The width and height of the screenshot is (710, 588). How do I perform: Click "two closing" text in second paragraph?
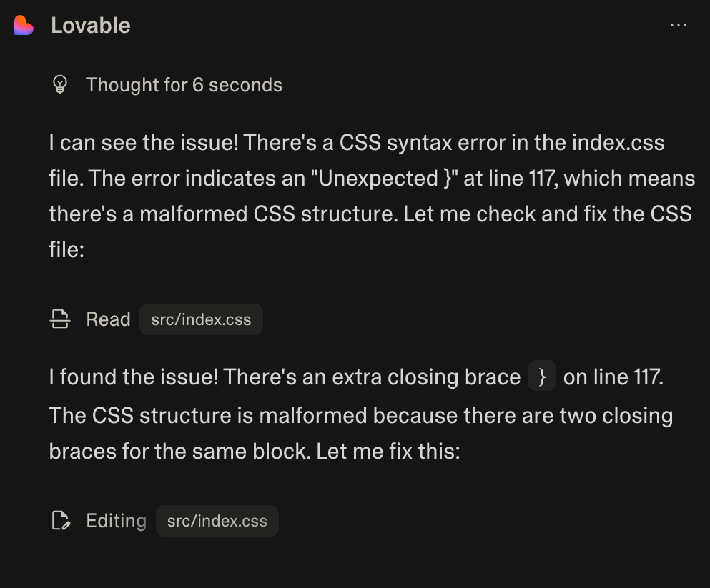coord(616,415)
